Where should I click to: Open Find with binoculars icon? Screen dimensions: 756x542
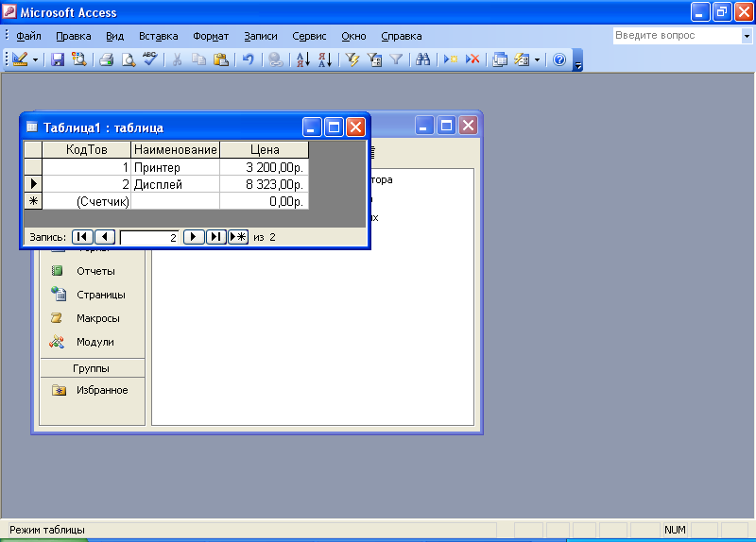(x=422, y=59)
